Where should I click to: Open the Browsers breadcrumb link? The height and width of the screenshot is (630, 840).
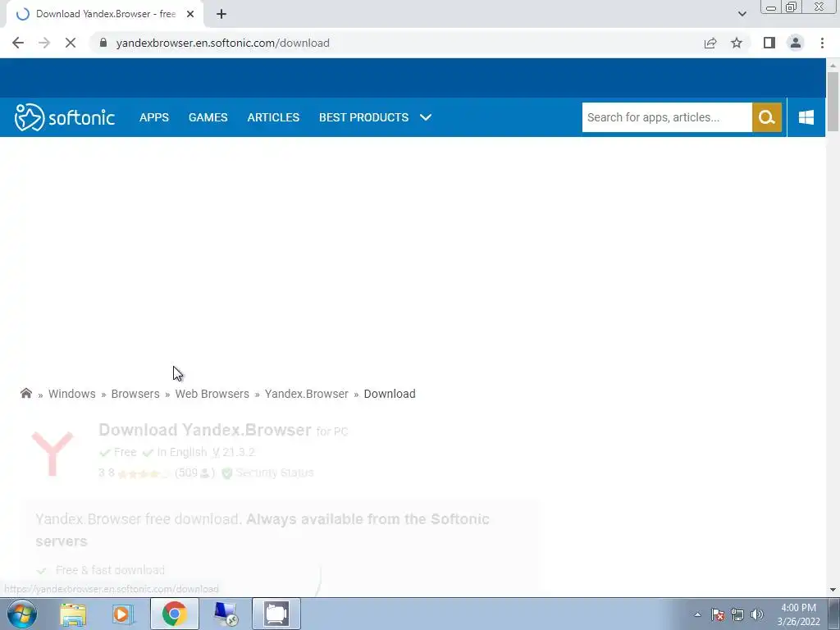click(135, 394)
